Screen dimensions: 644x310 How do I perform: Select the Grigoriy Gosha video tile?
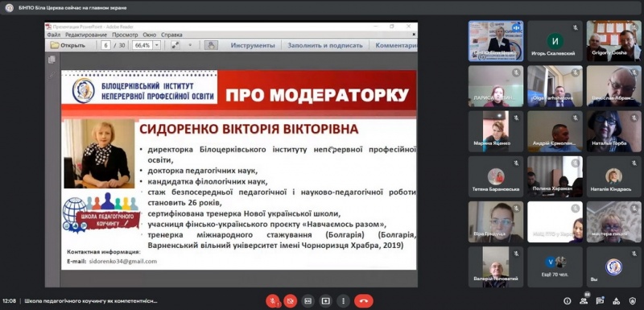pyautogui.click(x=613, y=41)
